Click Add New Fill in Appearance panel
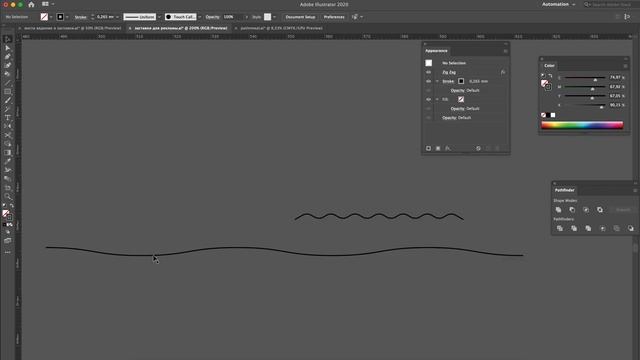640x360 pixels. pyautogui.click(x=438, y=149)
